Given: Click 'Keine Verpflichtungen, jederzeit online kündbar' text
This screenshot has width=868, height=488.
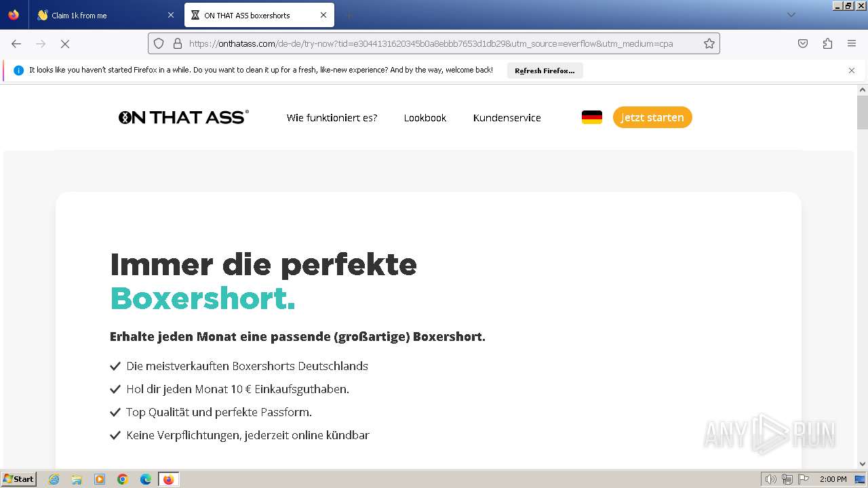Looking at the screenshot, I should pyautogui.click(x=248, y=435).
